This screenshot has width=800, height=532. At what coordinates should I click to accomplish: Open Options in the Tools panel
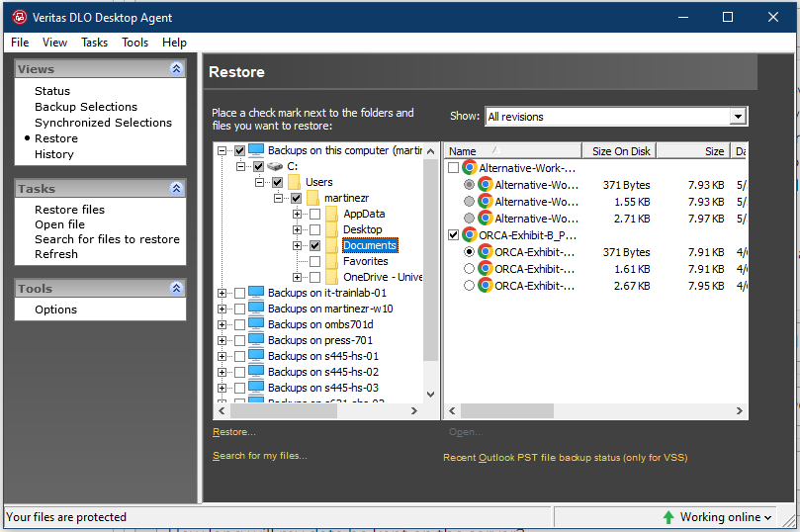tap(55, 310)
